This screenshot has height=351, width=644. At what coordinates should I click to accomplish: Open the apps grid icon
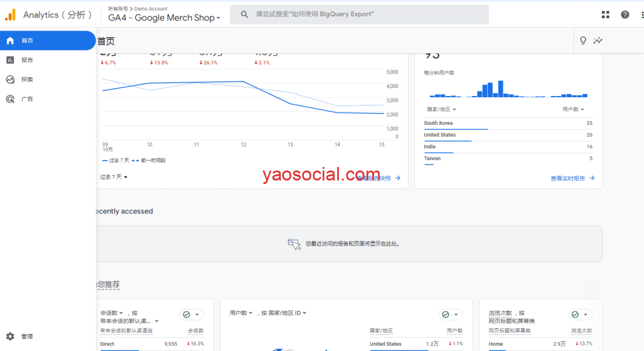(x=605, y=15)
